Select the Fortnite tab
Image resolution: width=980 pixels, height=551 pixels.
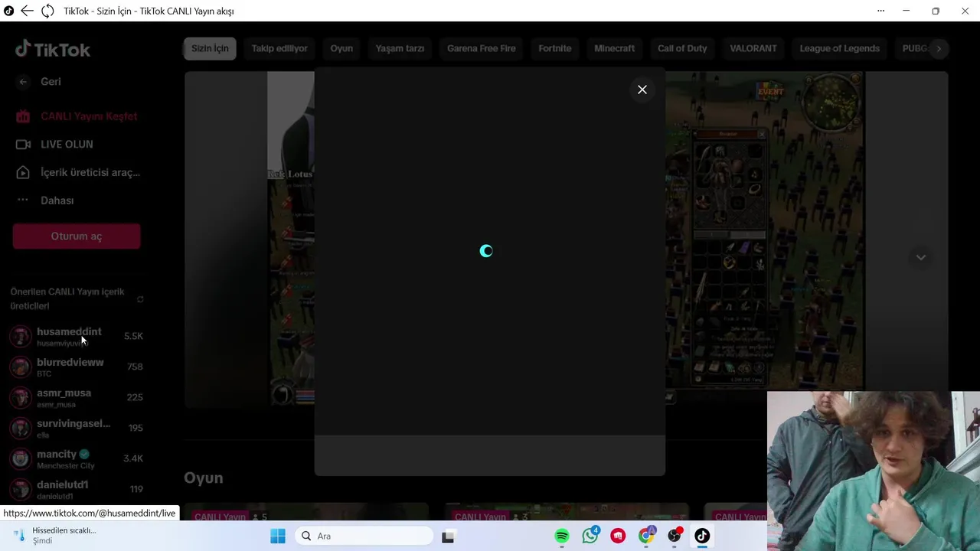(x=555, y=48)
